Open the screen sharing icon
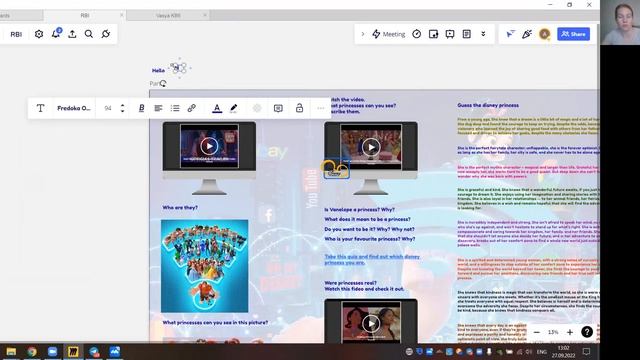 pyautogui.click(x=433, y=34)
